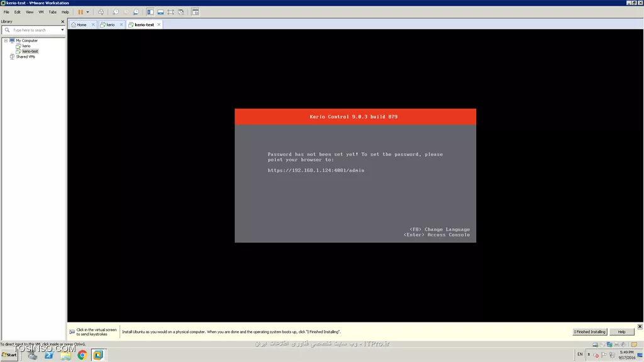The width and height of the screenshot is (644, 362).
Task: Open the Edit menu
Action: [17, 12]
